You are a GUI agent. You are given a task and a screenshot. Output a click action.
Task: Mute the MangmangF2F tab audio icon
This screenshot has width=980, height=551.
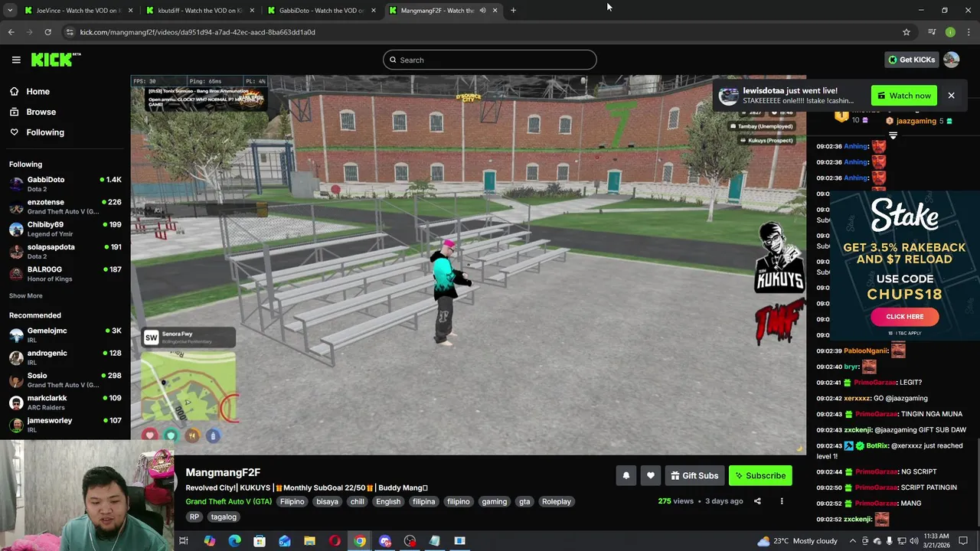(x=482, y=11)
